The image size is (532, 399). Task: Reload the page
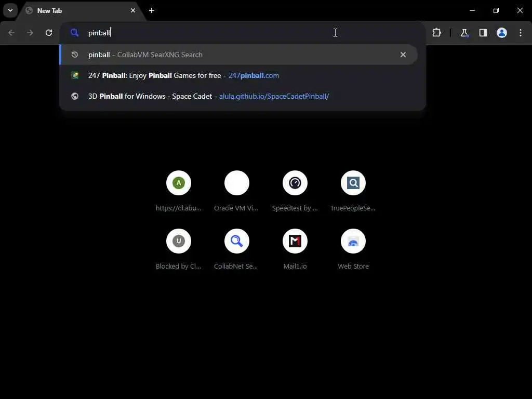[49, 33]
